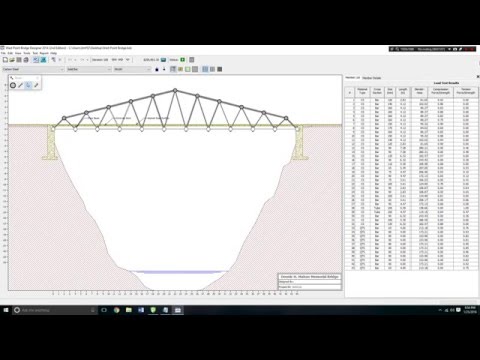The width and height of the screenshot is (480, 360).
Task: Click the Save floppy disk icon
Action: point(19,60)
